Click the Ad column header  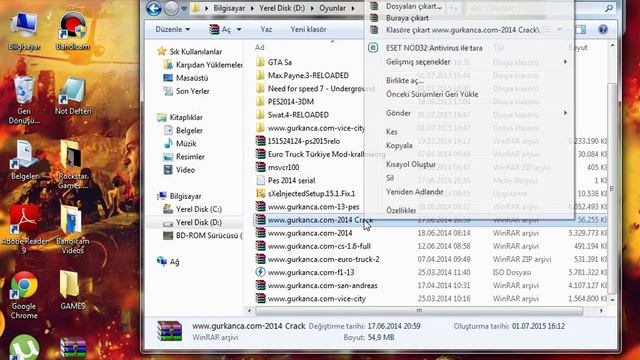pos(260,48)
